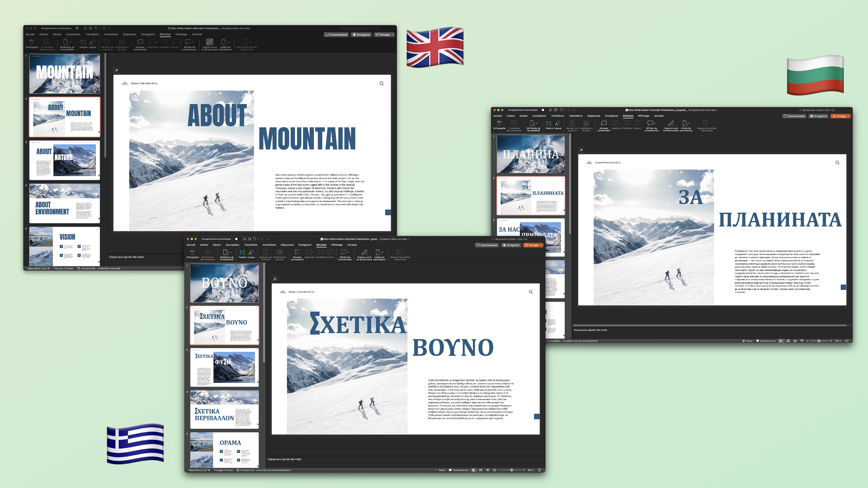The width and height of the screenshot is (868, 488).
Task: Click Orthographe spell-check icon in Greek window
Action: [192, 252]
